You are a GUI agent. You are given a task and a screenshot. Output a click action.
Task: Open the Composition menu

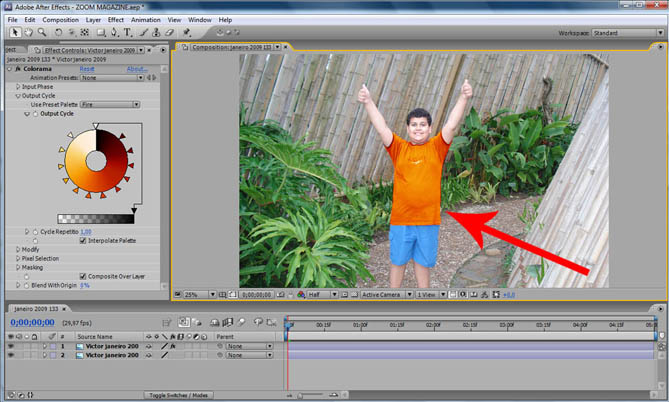point(60,19)
